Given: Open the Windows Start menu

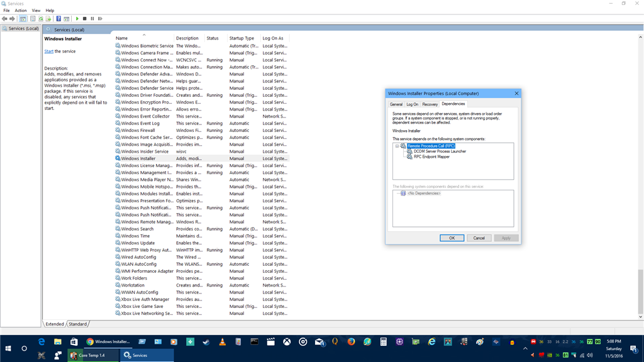Looking at the screenshot, I should click(x=8, y=348).
